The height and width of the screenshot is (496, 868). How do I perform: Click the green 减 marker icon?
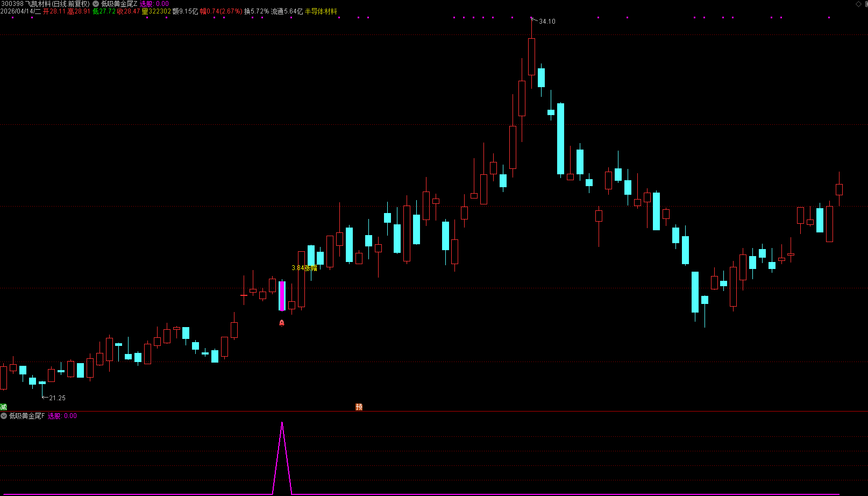click(x=4, y=407)
